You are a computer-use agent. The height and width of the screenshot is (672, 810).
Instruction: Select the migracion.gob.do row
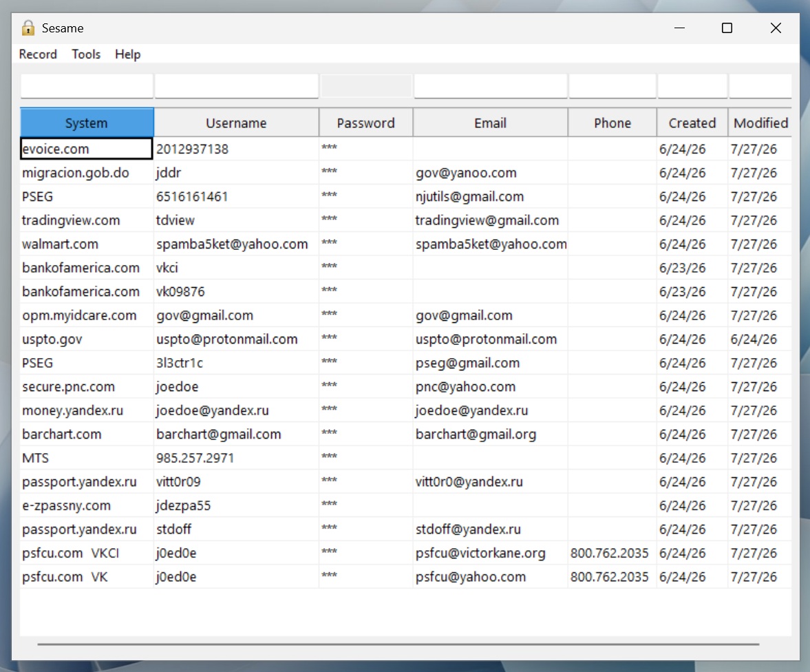pos(405,173)
